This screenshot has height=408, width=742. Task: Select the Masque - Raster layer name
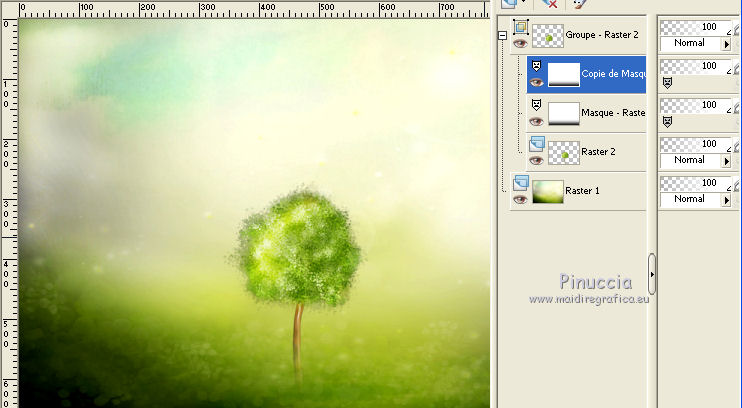(613, 113)
